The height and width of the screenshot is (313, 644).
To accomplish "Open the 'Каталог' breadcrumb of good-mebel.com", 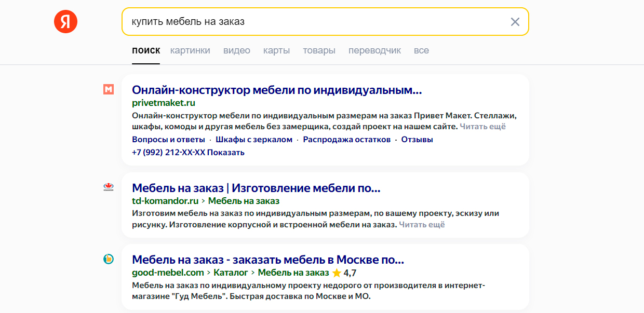I will pos(231,273).
